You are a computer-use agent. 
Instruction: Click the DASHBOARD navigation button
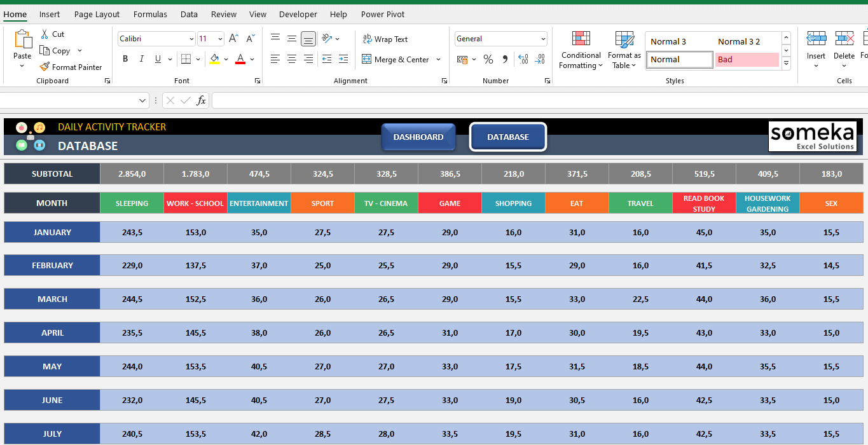418,137
